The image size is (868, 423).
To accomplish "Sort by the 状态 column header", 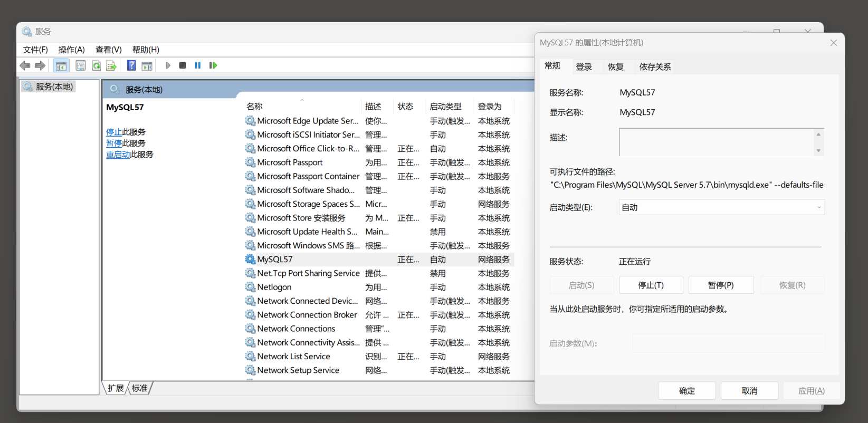I will pyautogui.click(x=409, y=107).
